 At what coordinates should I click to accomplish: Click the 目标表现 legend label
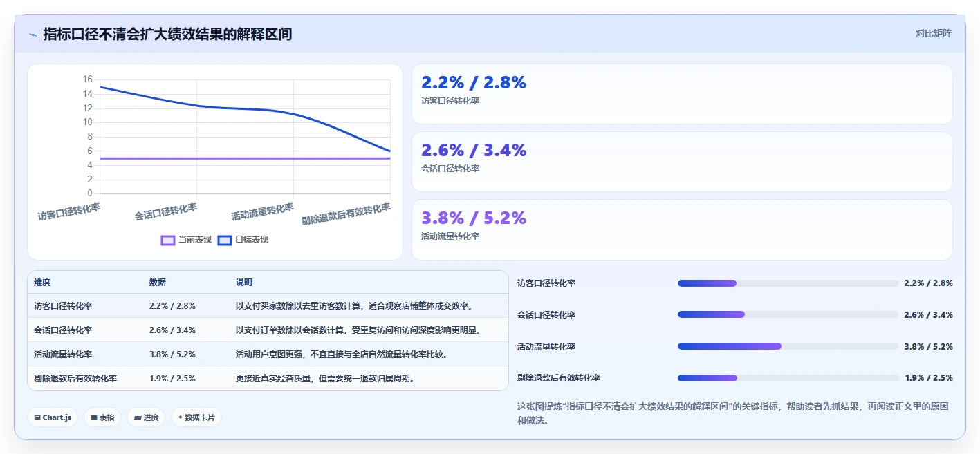tap(251, 240)
